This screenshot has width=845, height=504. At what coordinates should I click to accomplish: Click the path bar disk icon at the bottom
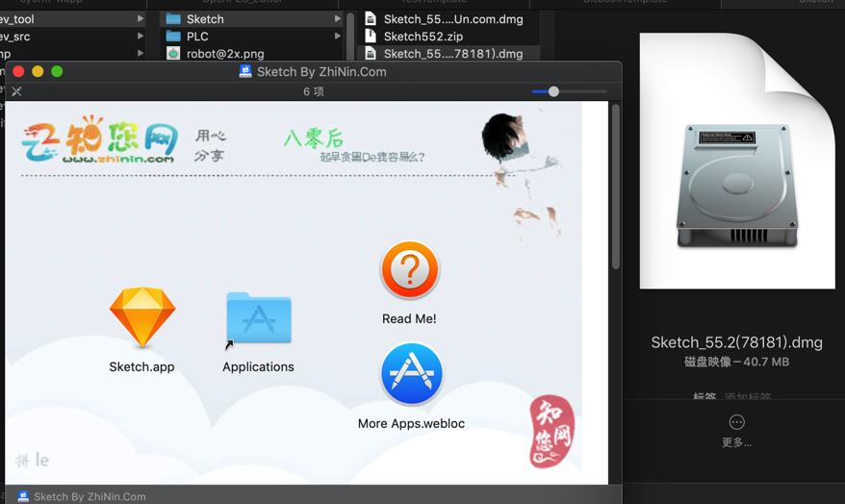point(23,496)
